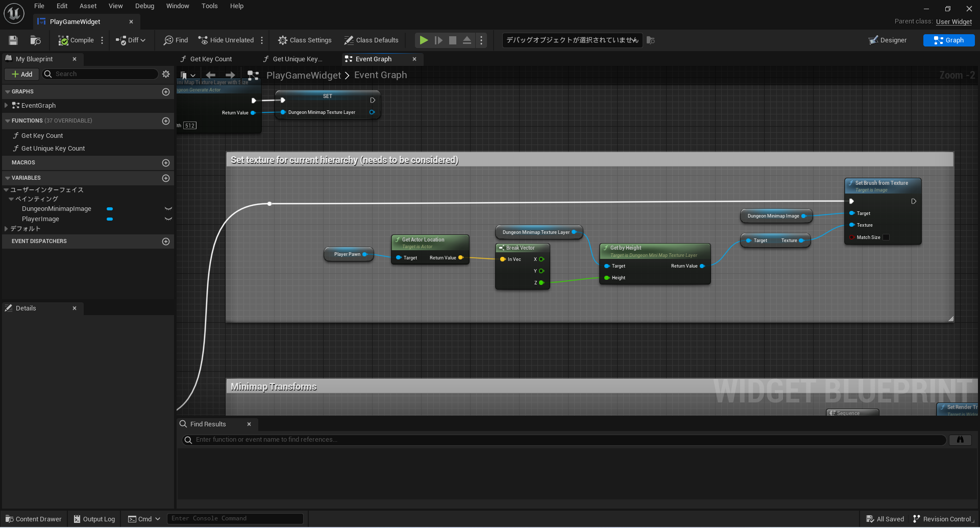980x528 pixels.
Task: Click the Stop simulation button
Action: pyautogui.click(x=453, y=40)
